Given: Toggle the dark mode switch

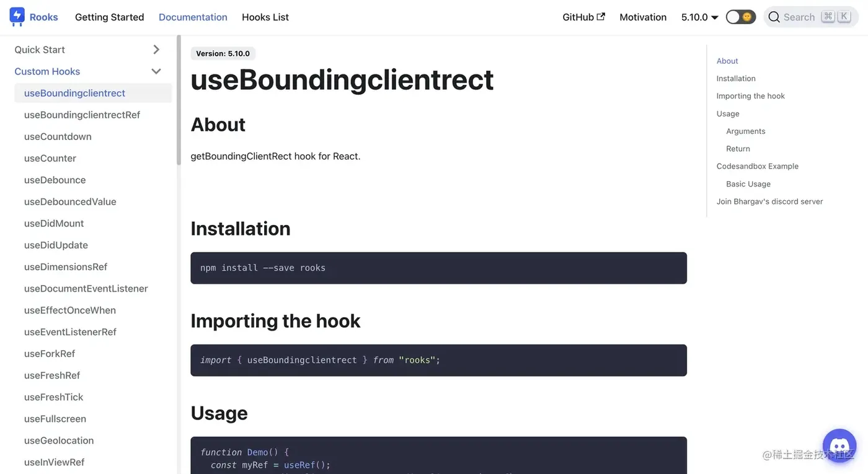Looking at the screenshot, I should coord(740,17).
